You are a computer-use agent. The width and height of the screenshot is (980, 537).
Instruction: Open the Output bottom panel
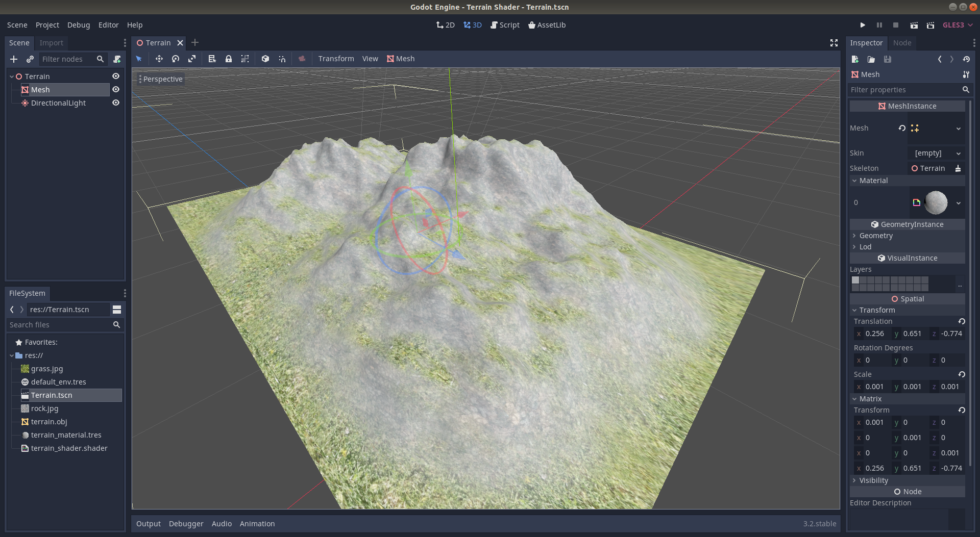coord(149,524)
